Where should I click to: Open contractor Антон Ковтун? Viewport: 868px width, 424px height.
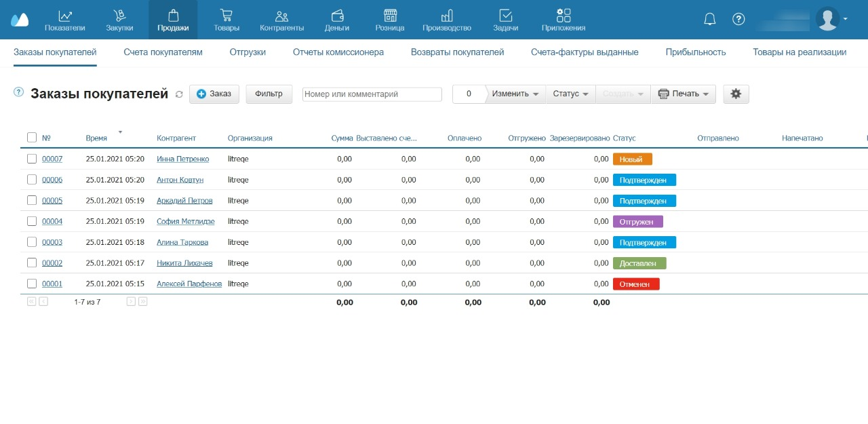tap(180, 180)
